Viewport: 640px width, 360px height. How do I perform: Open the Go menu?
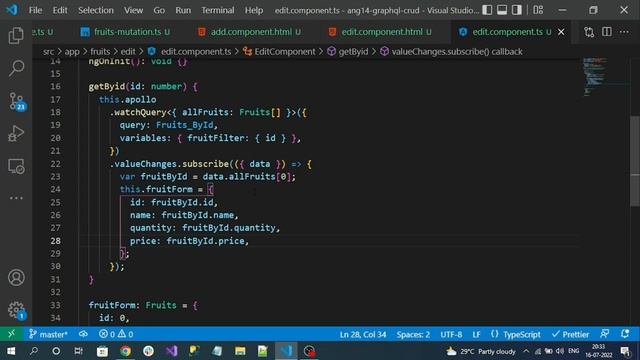pos(159,10)
